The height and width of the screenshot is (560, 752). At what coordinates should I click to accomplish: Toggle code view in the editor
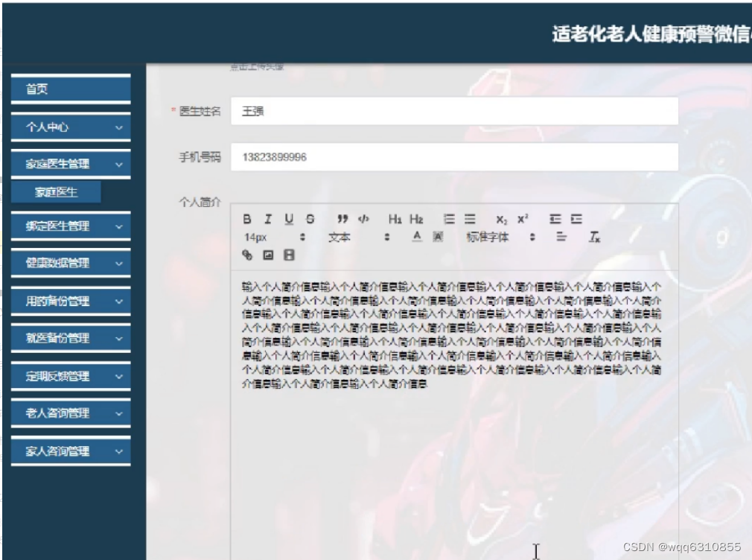(x=363, y=219)
